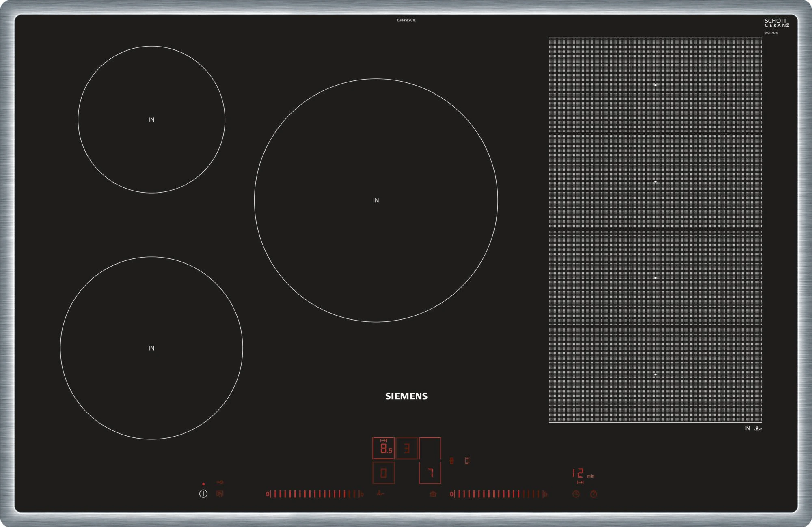Touch the top flexInduction zone segment
The width and height of the screenshot is (812, 527).
point(655,85)
